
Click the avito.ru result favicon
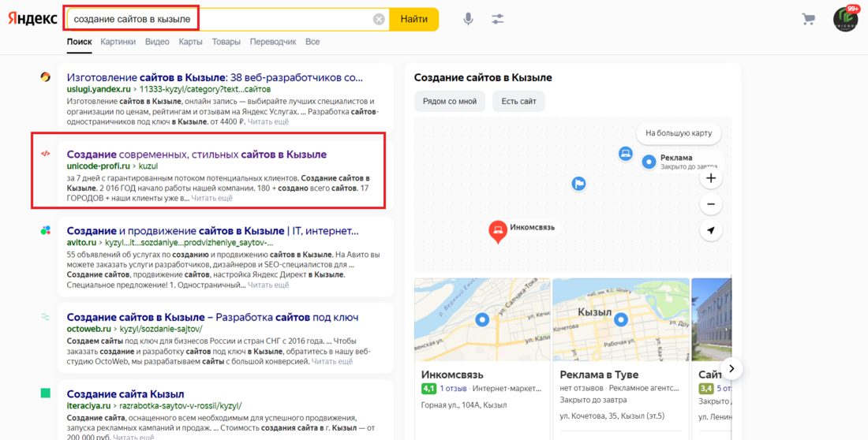[46, 230]
